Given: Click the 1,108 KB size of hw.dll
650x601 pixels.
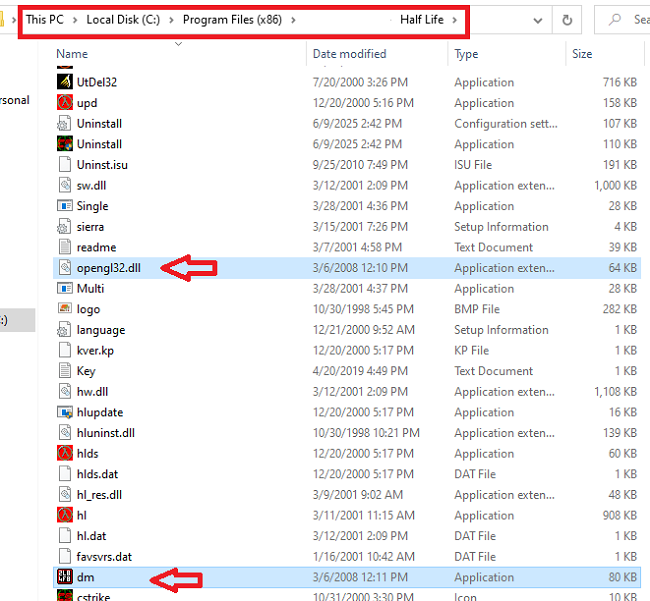Looking at the screenshot, I should (x=615, y=392).
